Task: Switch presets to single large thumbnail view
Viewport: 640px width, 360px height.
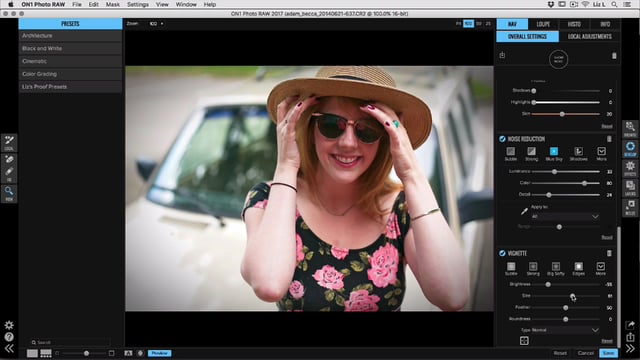Action: tap(32, 353)
